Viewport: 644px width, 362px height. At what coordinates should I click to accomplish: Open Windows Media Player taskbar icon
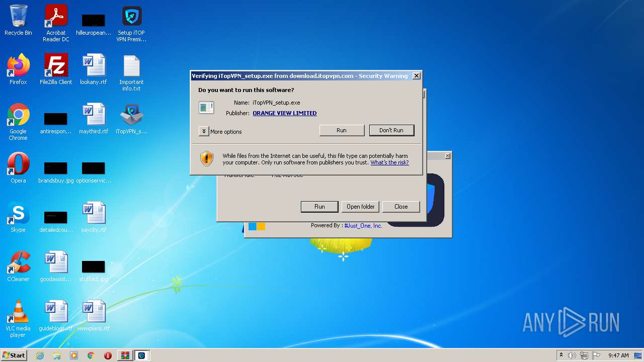pyautogui.click(x=74, y=355)
